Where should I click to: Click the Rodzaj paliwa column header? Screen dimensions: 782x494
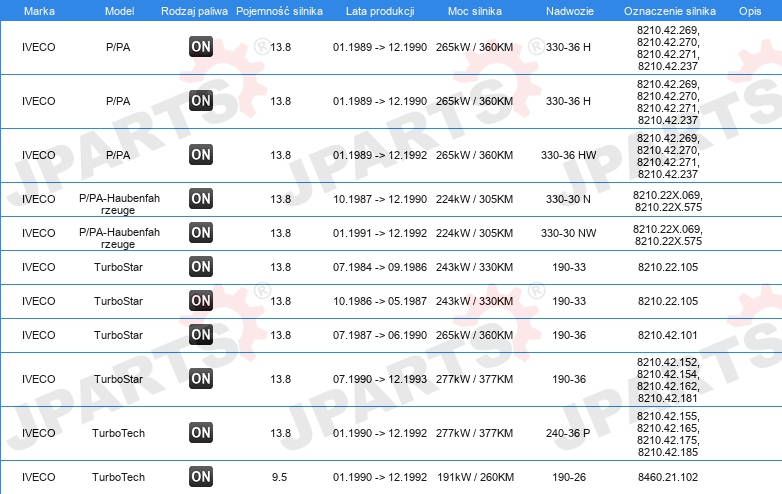pyautogui.click(x=194, y=11)
